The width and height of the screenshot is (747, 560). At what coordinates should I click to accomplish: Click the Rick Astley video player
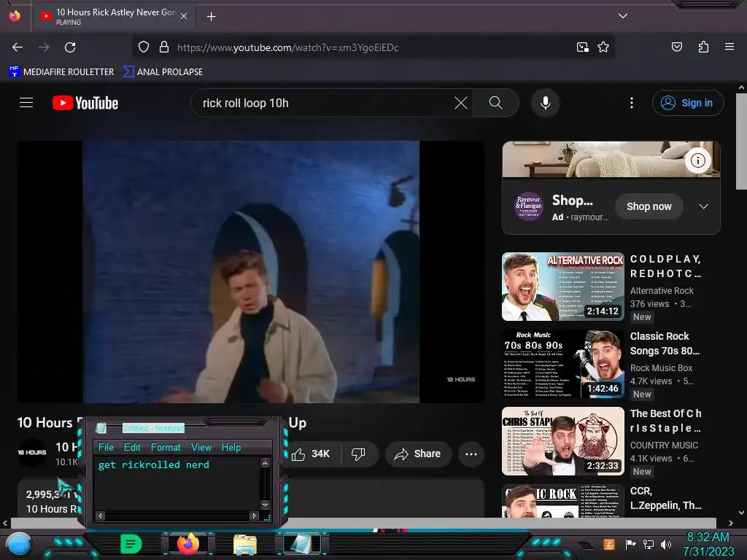point(251,271)
